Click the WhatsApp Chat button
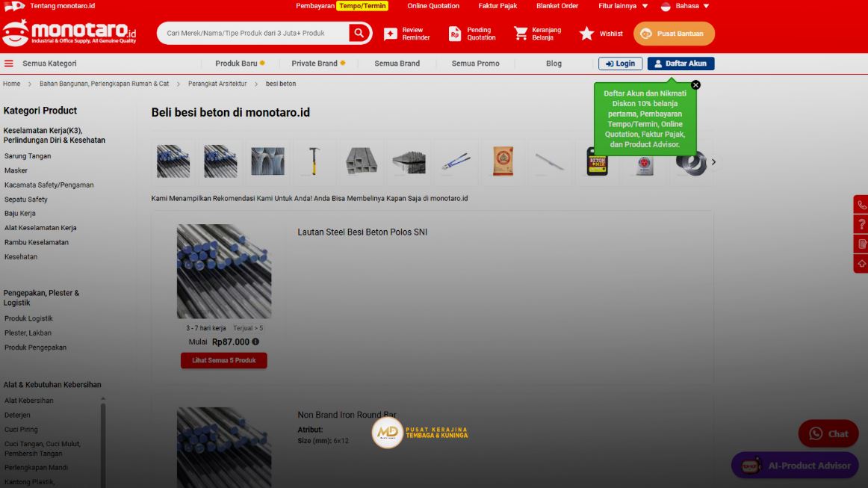Screen dimensions: 868x488 [828, 433]
